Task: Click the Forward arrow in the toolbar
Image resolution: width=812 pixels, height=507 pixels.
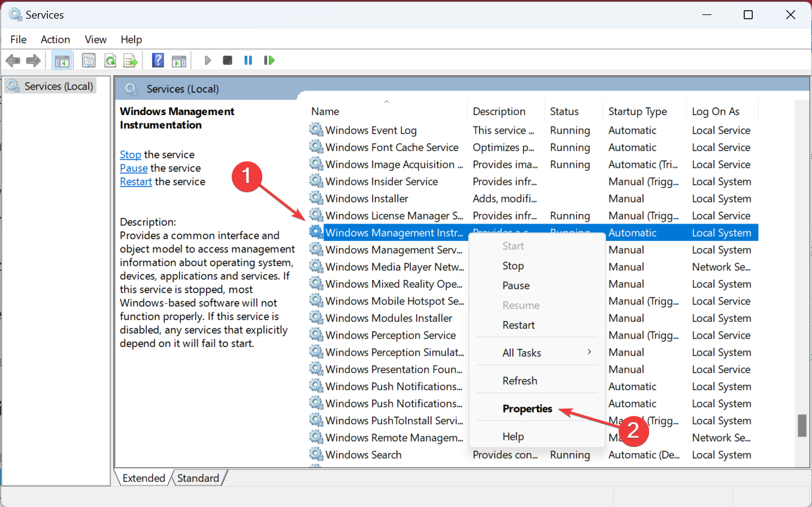Action: click(x=34, y=61)
